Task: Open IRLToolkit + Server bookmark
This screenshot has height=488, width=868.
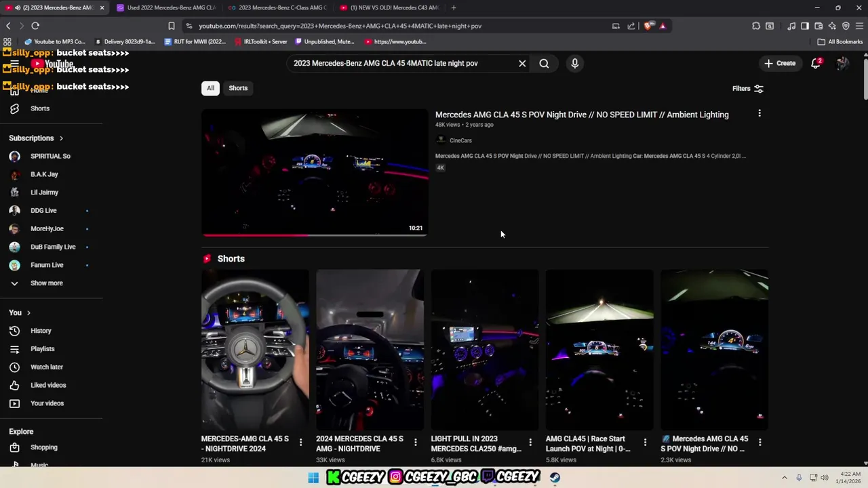Action: coord(261,41)
